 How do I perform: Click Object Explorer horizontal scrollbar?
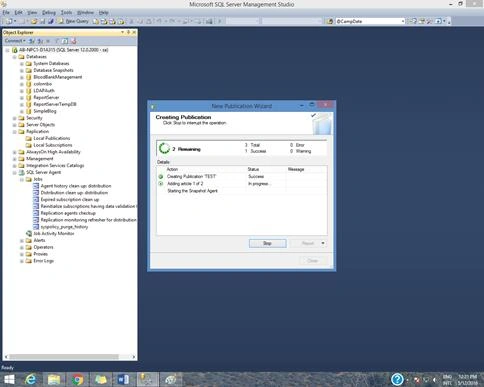pos(63,357)
